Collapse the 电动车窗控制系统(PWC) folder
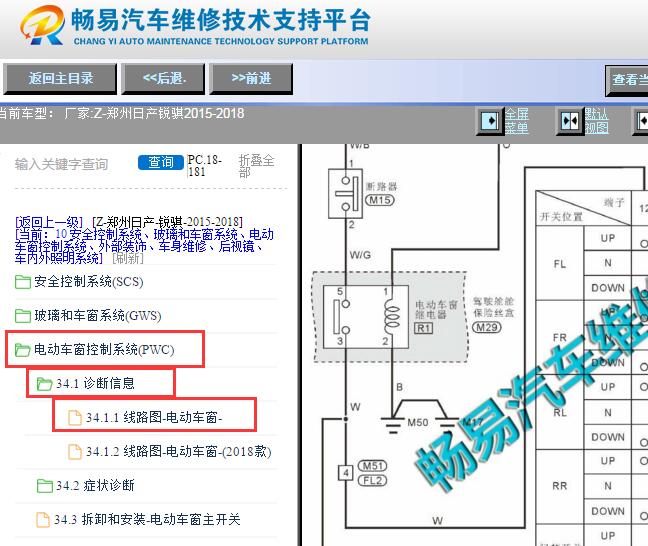 [104, 350]
